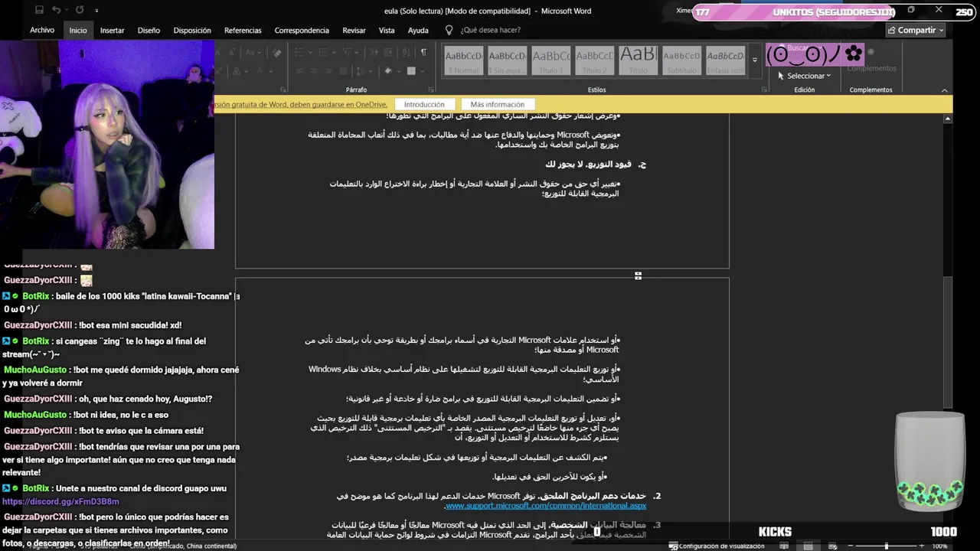
Task: Click the Compartir button
Action: coord(916,30)
